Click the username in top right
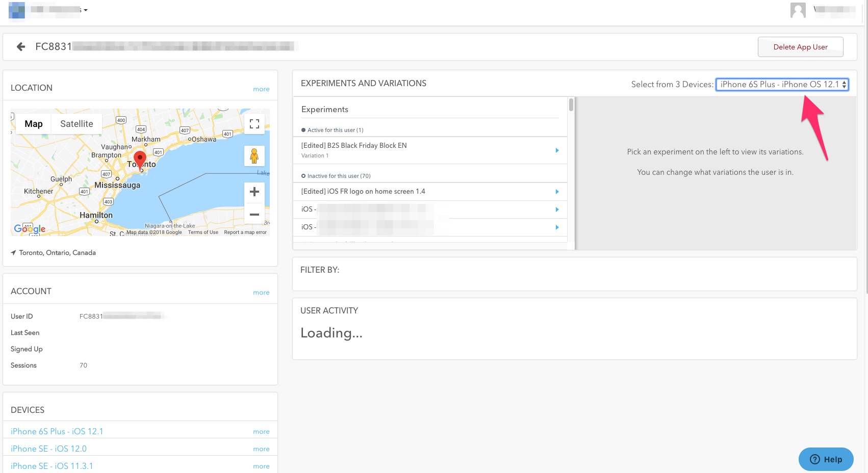 click(835, 10)
